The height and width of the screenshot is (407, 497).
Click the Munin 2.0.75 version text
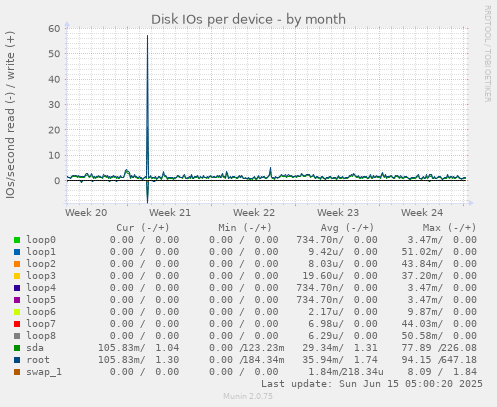[248, 396]
